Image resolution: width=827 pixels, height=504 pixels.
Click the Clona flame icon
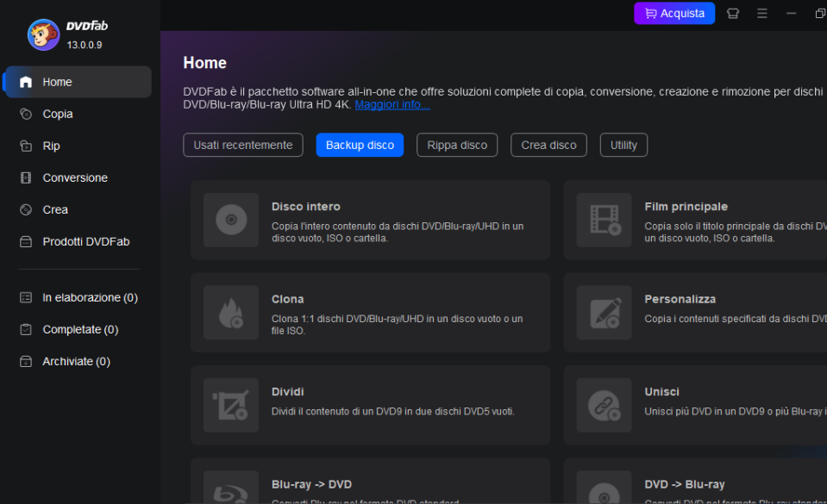pos(231,313)
